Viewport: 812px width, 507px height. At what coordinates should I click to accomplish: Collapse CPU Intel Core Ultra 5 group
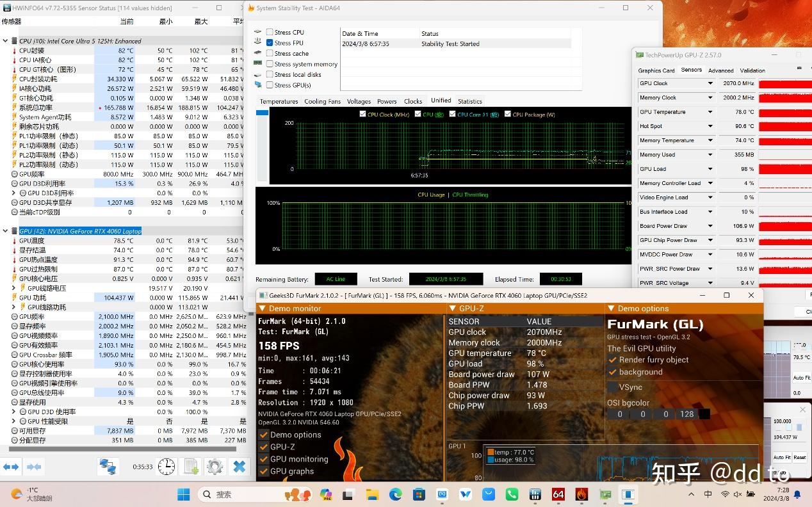[5, 41]
